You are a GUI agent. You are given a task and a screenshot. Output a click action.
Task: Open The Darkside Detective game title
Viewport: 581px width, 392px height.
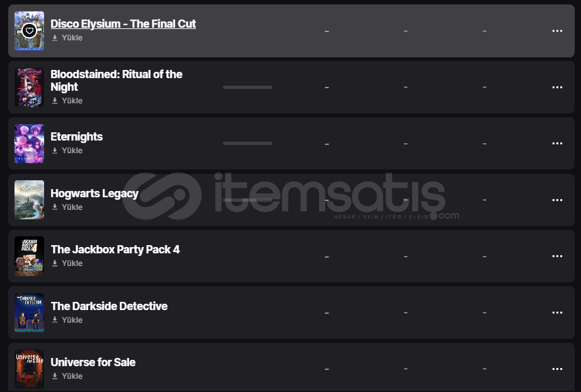109,306
